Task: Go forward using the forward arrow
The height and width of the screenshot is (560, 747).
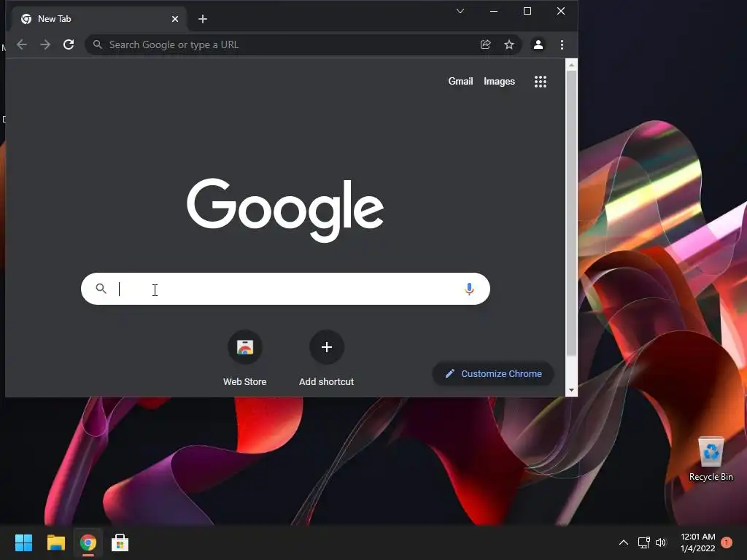Action: [45, 44]
